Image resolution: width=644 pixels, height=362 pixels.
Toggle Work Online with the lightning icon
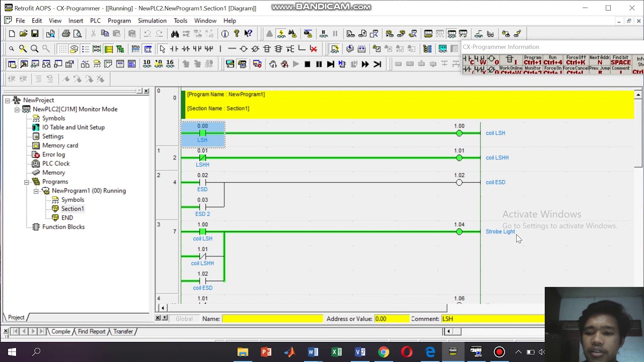[x=281, y=34]
